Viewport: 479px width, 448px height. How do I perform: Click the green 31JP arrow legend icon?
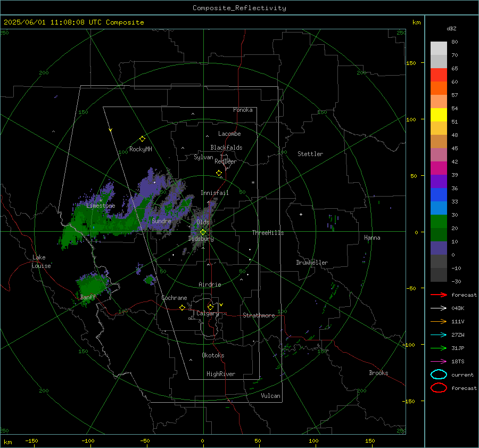(x=439, y=348)
